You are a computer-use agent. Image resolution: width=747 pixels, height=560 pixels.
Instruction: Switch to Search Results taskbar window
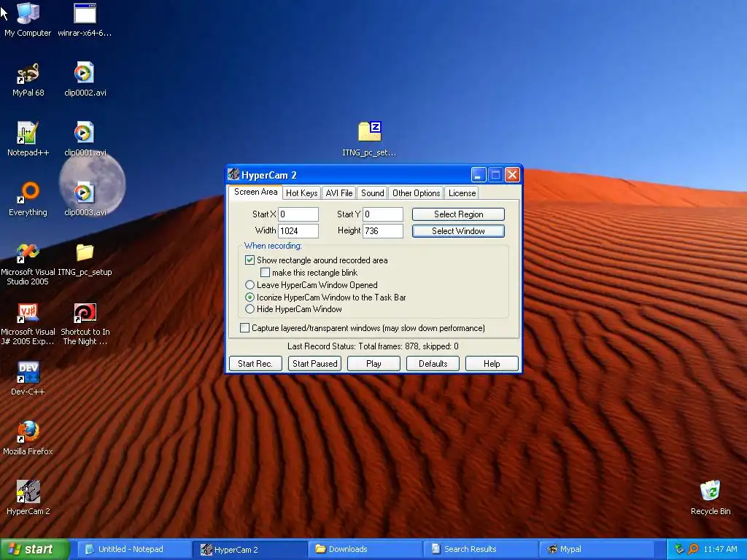(x=481, y=549)
